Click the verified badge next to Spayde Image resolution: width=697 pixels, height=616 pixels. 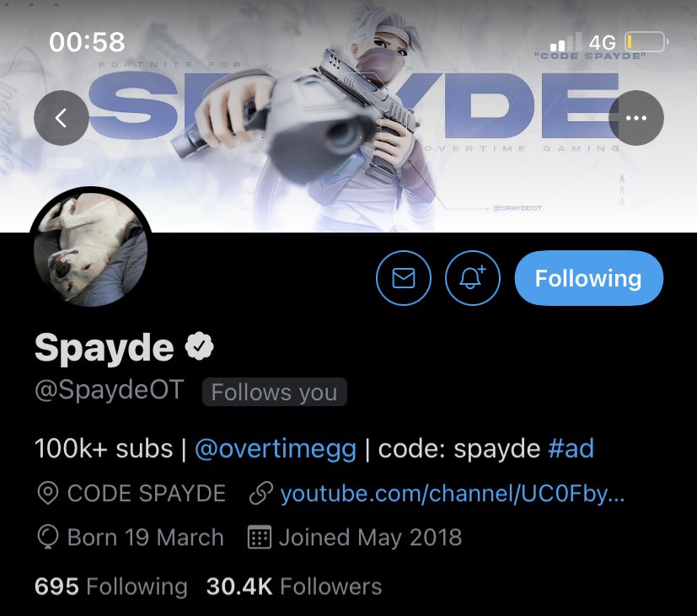point(199,346)
